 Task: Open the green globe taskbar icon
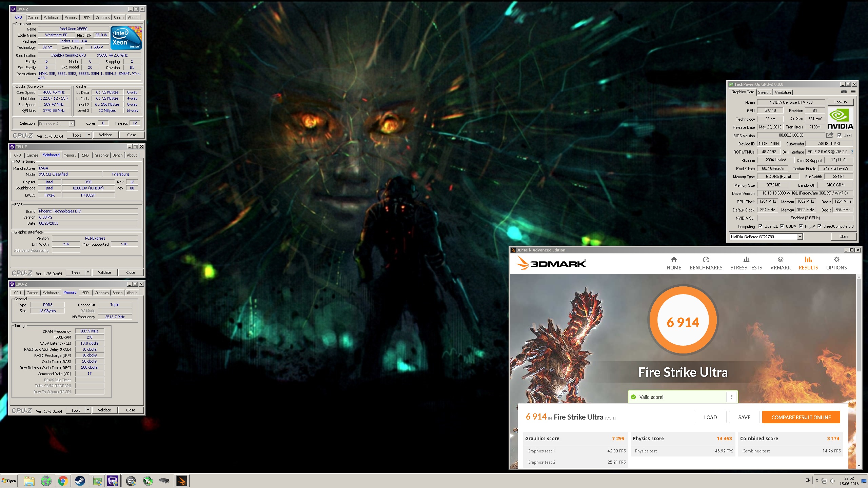(46, 481)
